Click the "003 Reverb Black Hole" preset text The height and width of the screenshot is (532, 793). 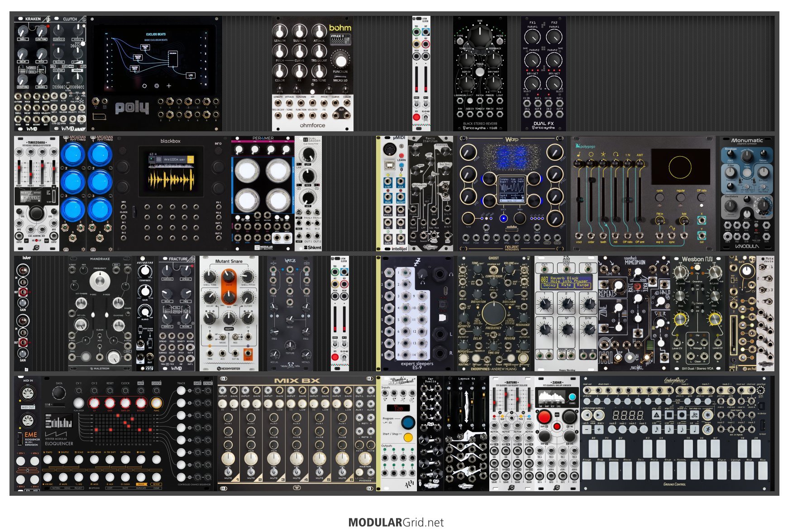click(x=565, y=280)
